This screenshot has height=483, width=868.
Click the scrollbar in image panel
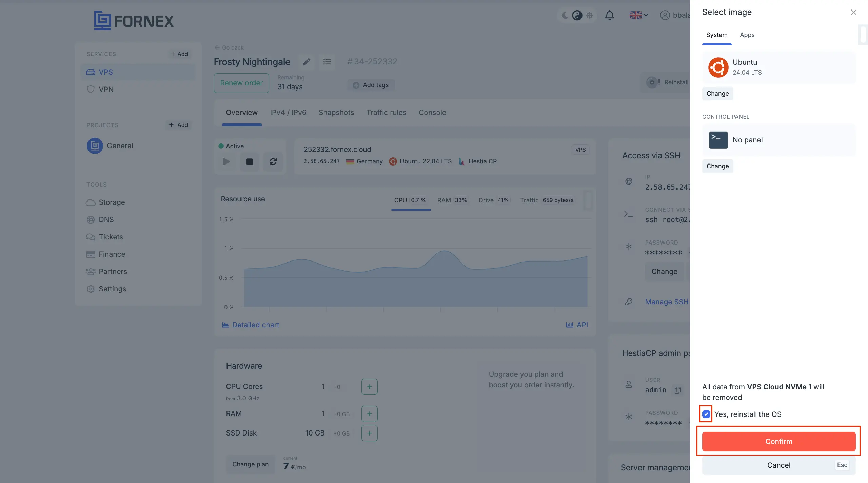pos(863,34)
